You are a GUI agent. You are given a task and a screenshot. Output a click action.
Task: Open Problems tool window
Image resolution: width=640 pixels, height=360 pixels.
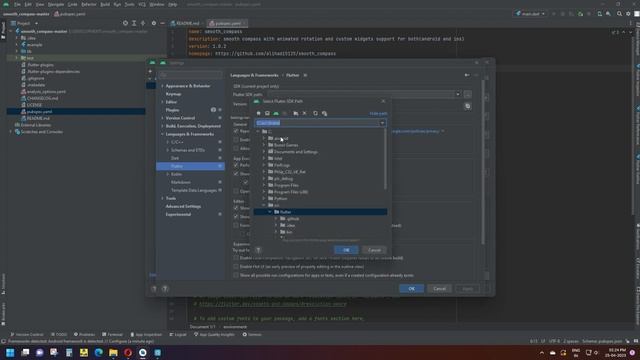[84, 334]
